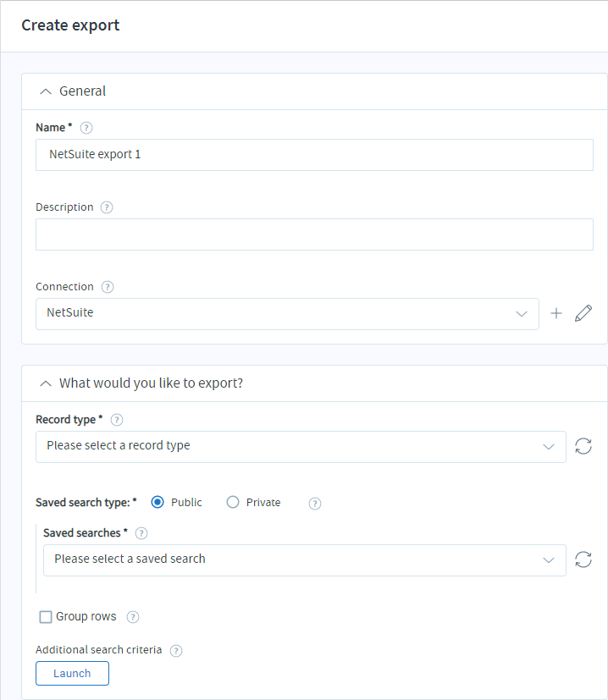This screenshot has width=608, height=700.
Task: Open the record type dropdown
Action: (x=301, y=446)
